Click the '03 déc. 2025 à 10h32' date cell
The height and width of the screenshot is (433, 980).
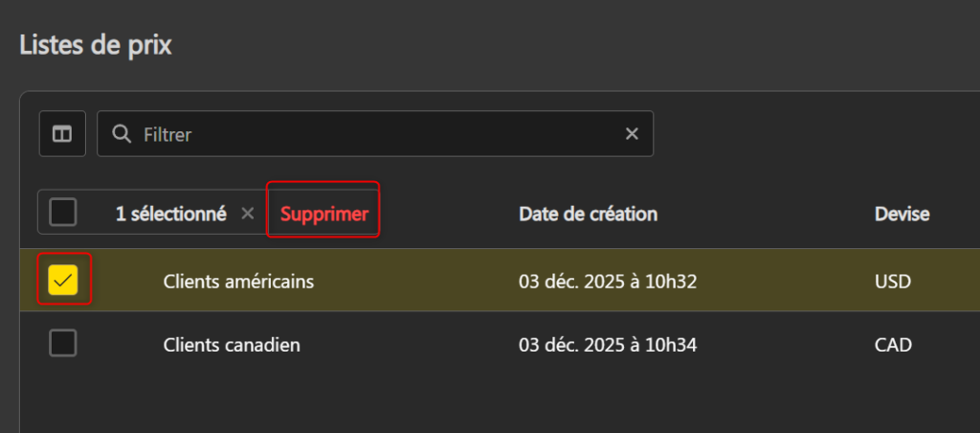click(x=607, y=282)
